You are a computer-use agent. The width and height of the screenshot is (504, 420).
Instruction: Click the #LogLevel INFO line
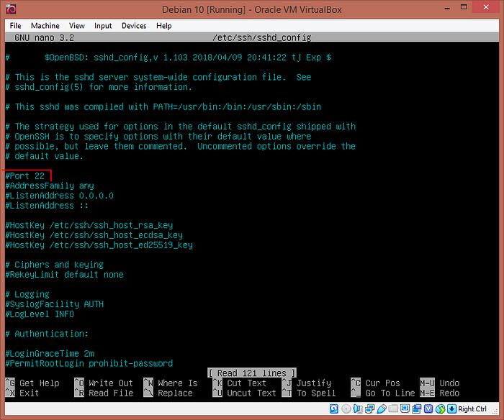pos(40,314)
